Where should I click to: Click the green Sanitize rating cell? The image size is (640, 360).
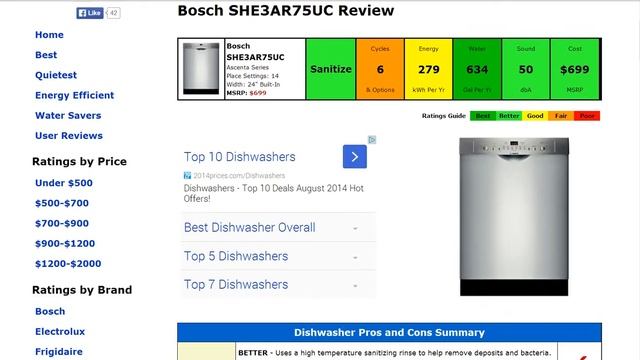pyautogui.click(x=331, y=69)
